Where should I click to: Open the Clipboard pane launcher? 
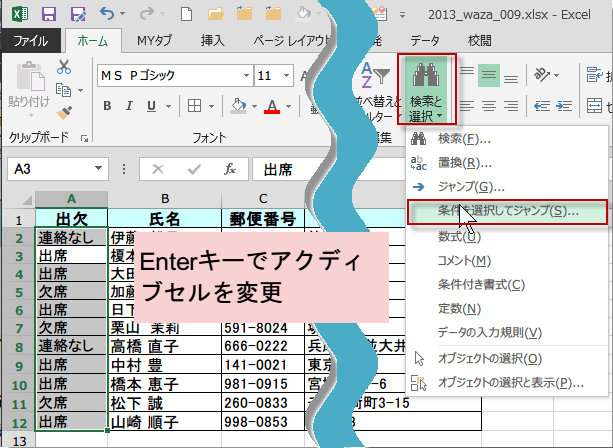84,138
